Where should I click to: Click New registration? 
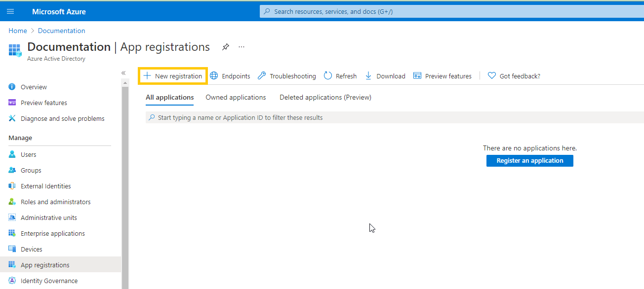coord(172,76)
